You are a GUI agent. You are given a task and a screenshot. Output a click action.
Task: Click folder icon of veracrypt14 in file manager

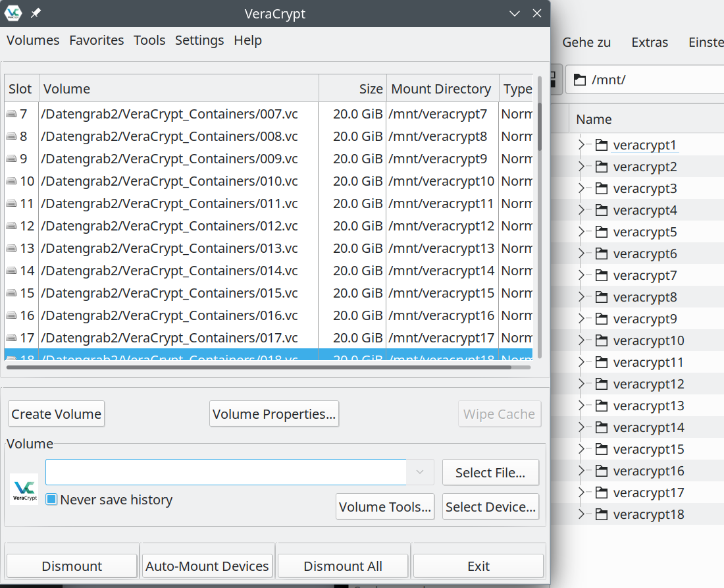(x=601, y=427)
